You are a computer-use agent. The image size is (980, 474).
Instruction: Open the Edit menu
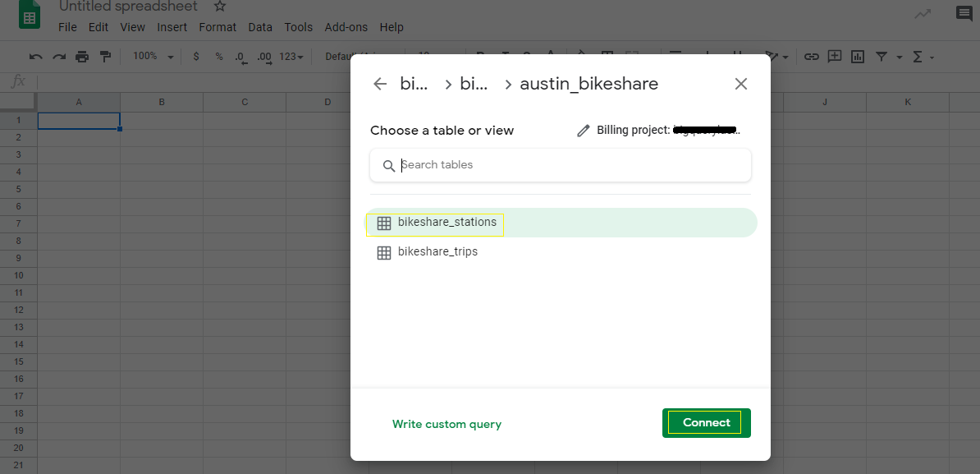click(98, 27)
